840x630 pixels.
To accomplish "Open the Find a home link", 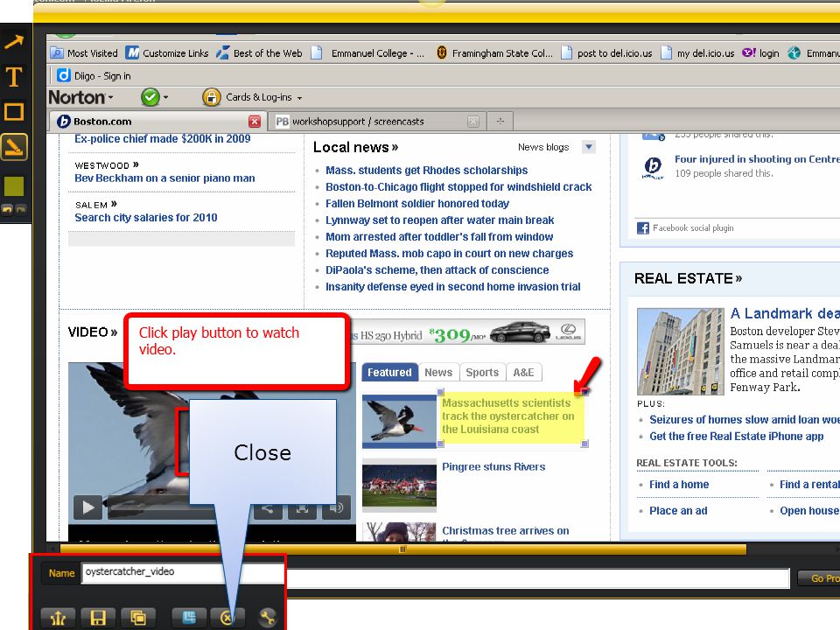I will point(679,484).
